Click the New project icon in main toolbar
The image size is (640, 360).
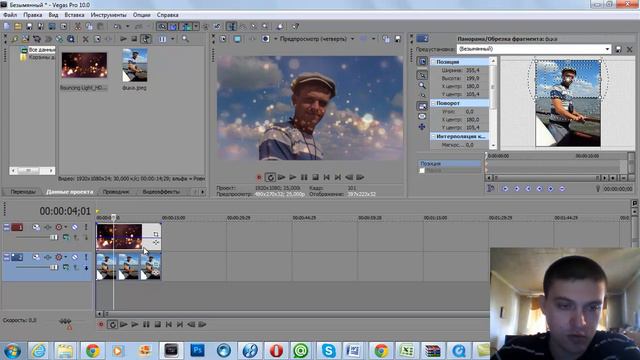tap(7, 26)
